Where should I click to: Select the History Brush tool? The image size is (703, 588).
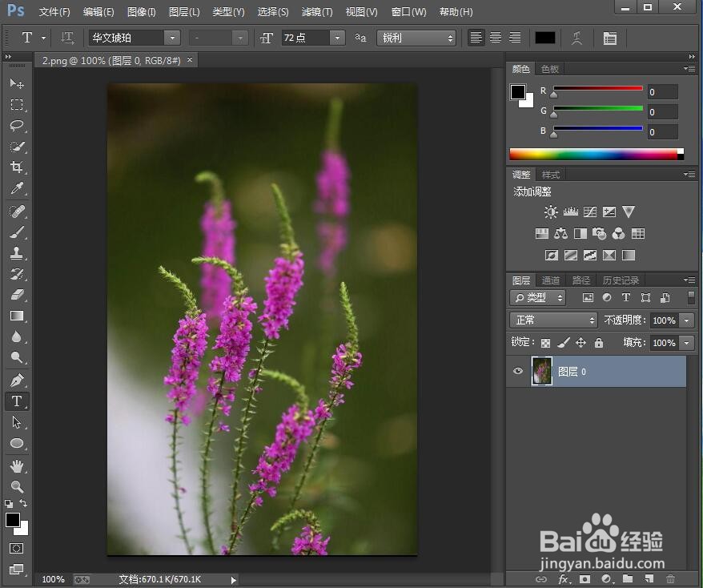click(17, 274)
